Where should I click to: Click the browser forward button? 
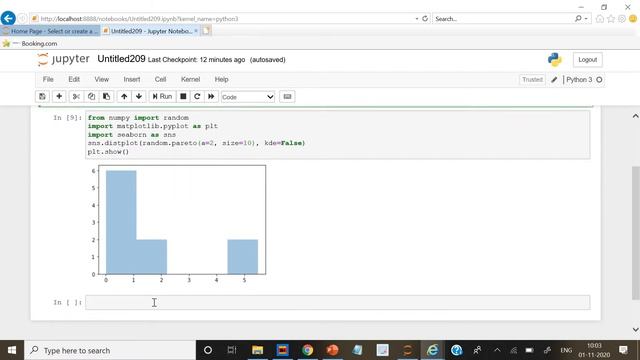[x=22, y=18]
